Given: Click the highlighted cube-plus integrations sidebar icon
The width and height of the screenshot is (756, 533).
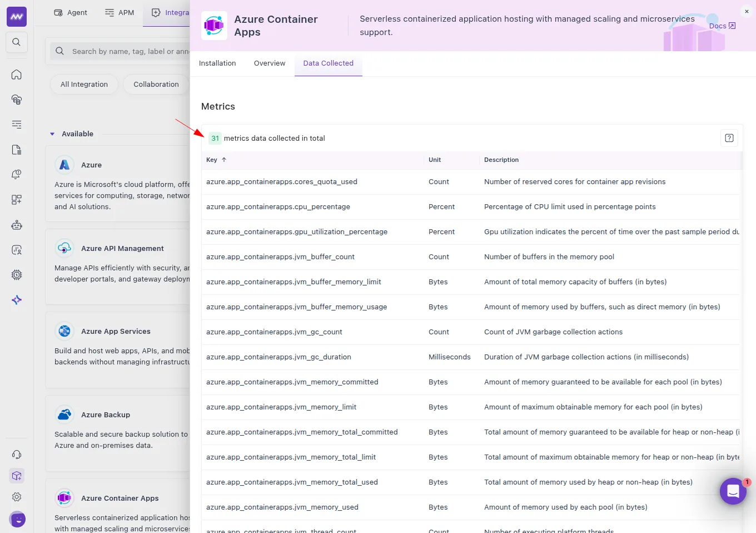Looking at the screenshot, I should [17, 476].
